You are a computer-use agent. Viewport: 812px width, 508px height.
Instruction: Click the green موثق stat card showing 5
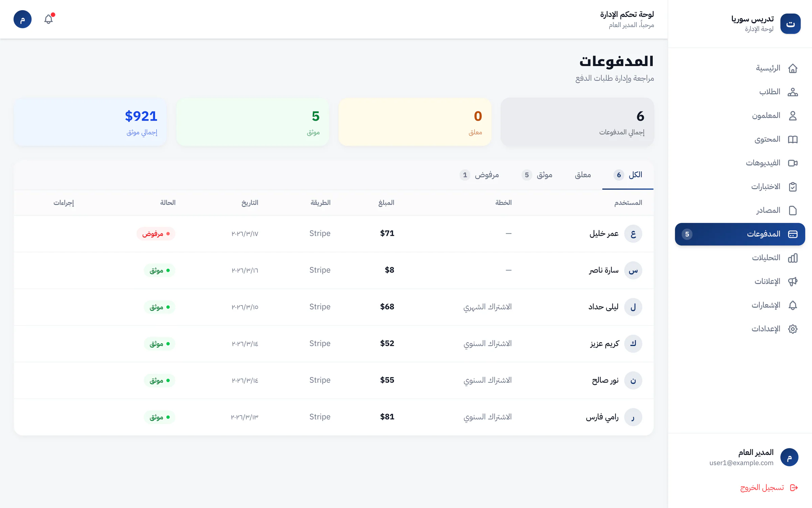pos(252,122)
